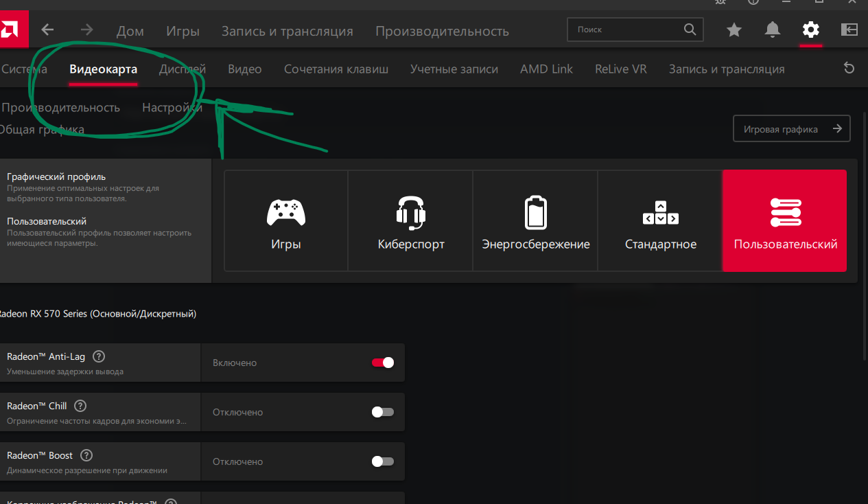Click the search magnifier icon
The width and height of the screenshot is (868, 504).
(x=690, y=30)
